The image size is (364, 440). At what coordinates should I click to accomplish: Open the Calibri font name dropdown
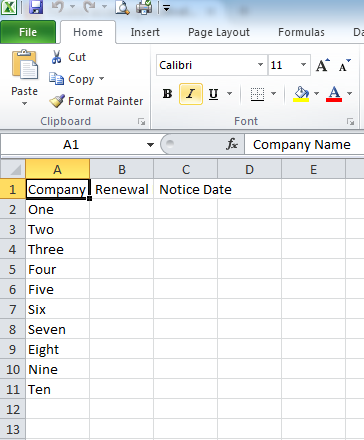click(x=260, y=65)
